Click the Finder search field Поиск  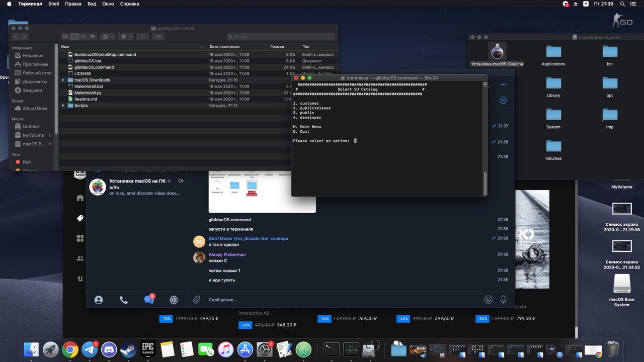pyautogui.click(x=281, y=37)
